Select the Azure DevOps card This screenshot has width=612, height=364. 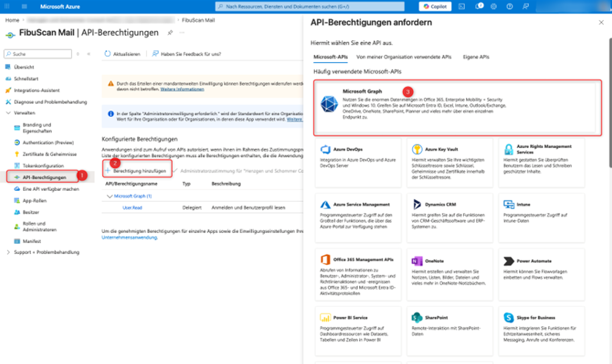(358, 163)
